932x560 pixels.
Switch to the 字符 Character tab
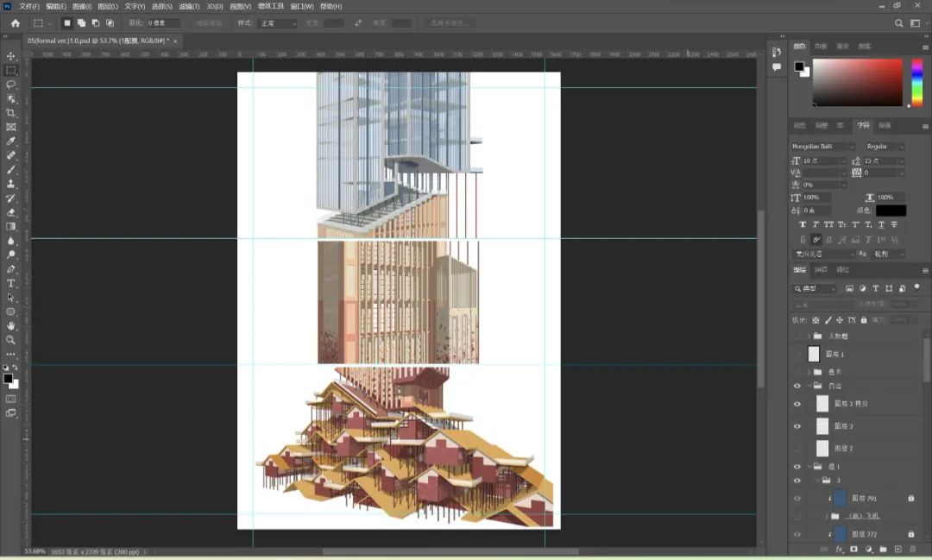click(x=864, y=125)
